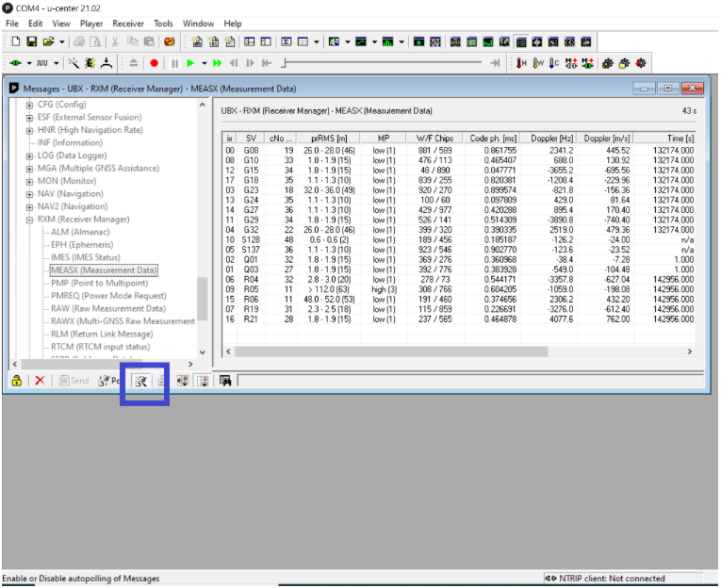The image size is (721, 588).
Task: Click the MP column header
Action: click(383, 138)
